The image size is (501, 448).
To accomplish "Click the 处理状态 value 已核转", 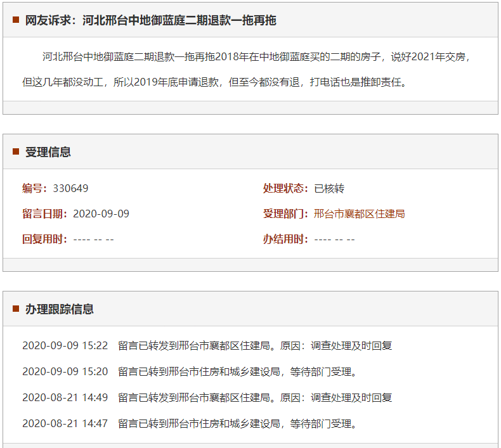I will [x=329, y=188].
